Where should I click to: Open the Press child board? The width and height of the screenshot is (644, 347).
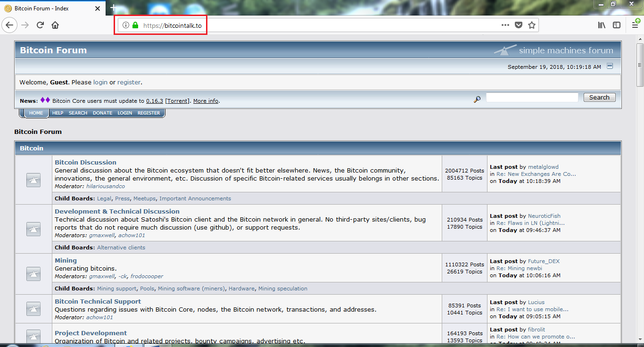[x=122, y=198]
